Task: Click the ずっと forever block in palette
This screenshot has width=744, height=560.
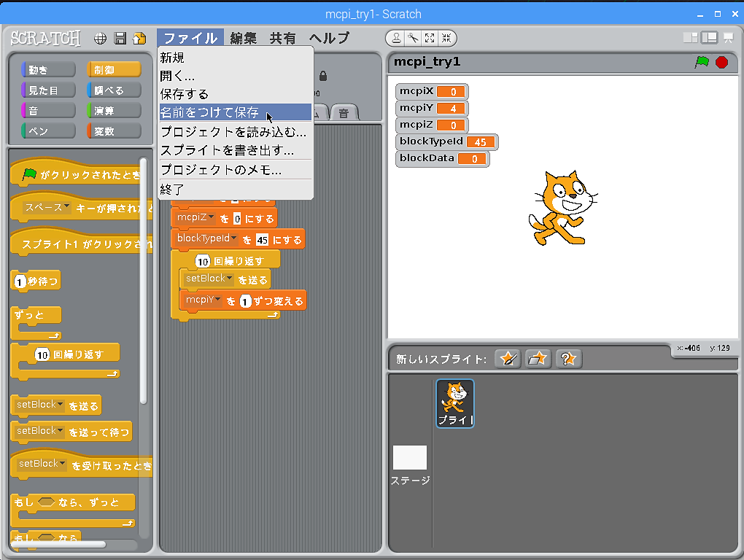Action: (36, 323)
